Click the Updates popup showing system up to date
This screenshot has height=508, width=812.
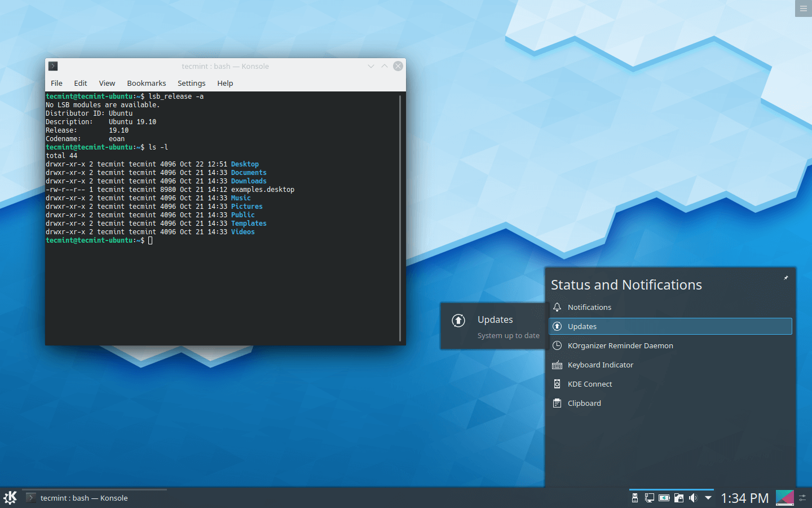(x=494, y=326)
